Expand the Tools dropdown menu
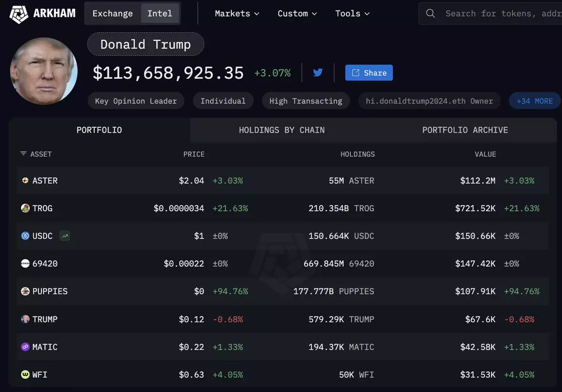The image size is (562, 392). pos(352,14)
